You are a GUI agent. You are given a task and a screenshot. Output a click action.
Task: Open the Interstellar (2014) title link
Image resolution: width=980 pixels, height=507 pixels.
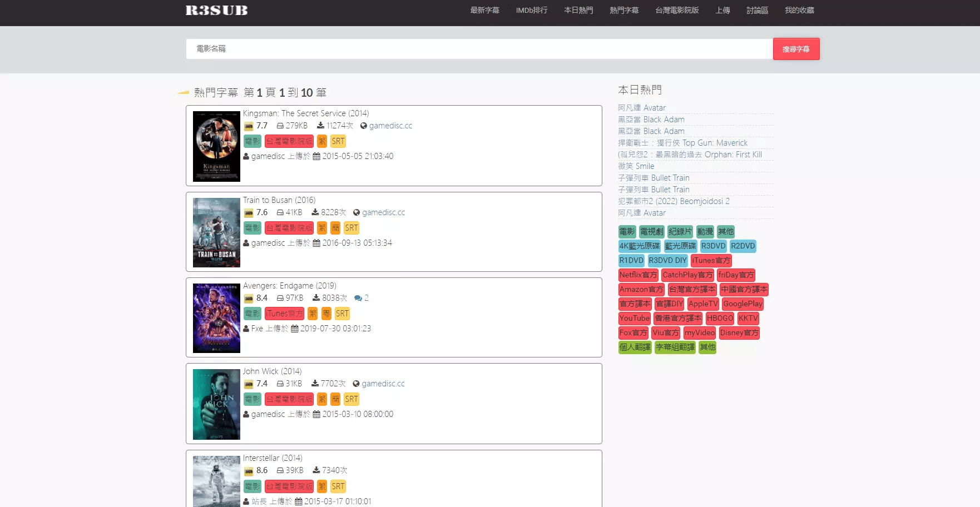(273, 458)
